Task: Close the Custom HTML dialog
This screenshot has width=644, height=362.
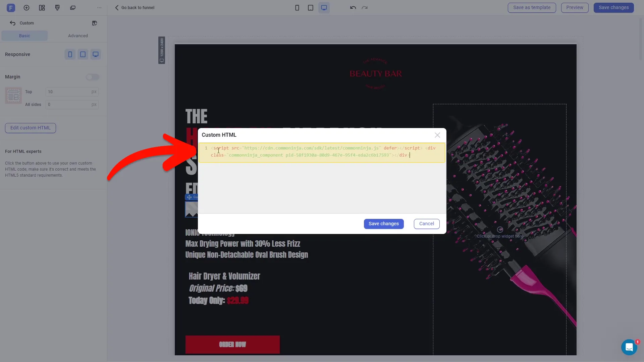Action: [437, 135]
